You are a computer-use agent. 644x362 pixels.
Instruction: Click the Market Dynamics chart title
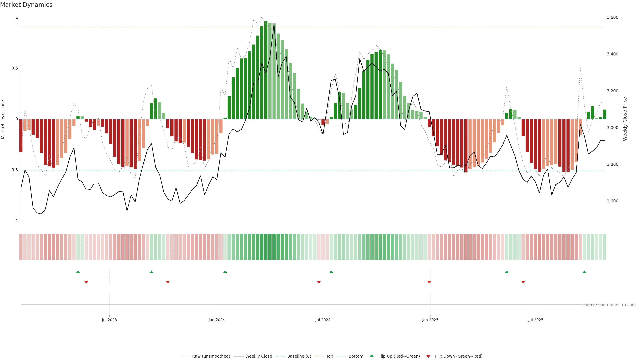26,5
